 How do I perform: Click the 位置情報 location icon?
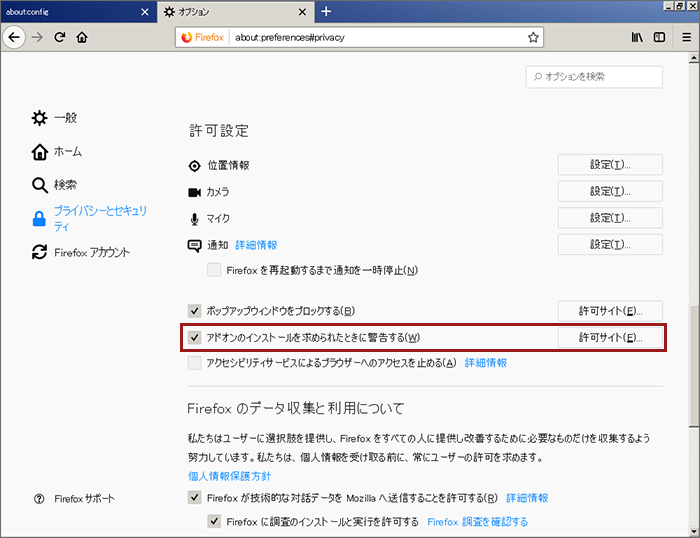pos(195,166)
